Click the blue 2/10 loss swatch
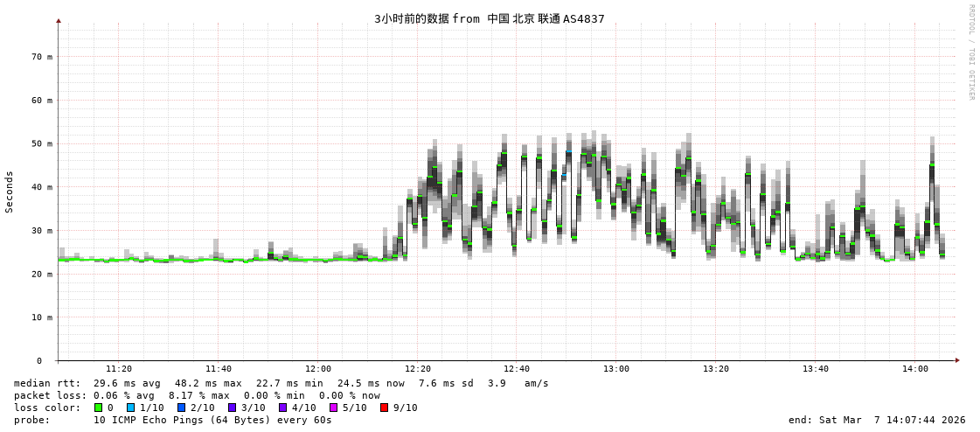The width and height of the screenshot is (980, 432). (181, 408)
